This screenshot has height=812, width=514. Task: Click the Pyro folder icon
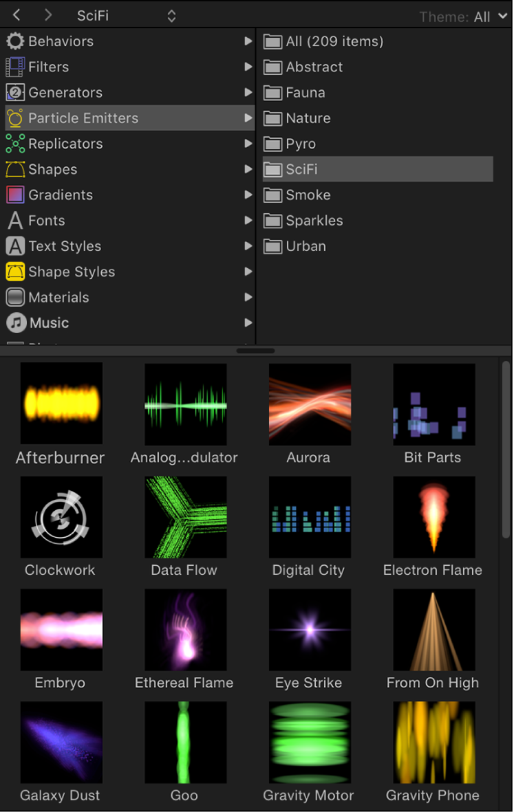272,144
